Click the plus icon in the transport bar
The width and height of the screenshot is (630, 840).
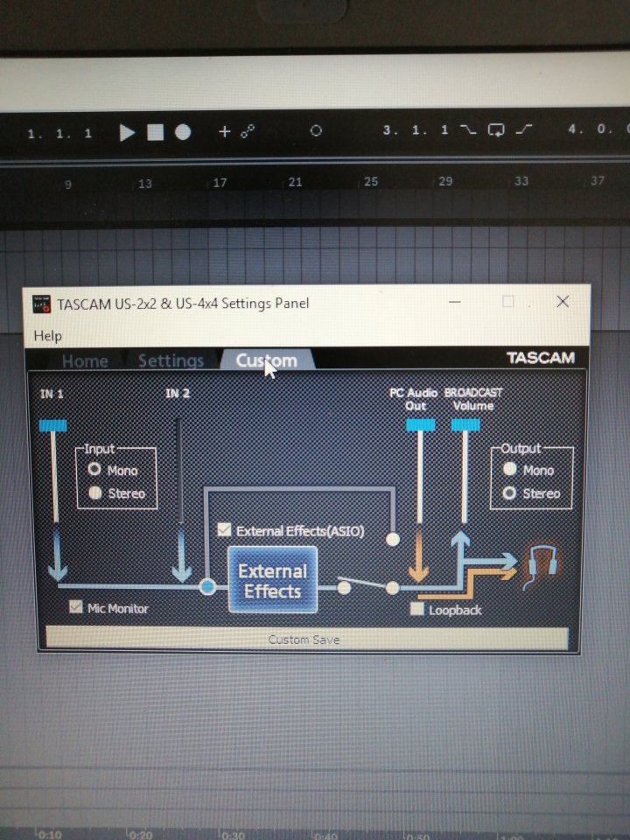(225, 131)
